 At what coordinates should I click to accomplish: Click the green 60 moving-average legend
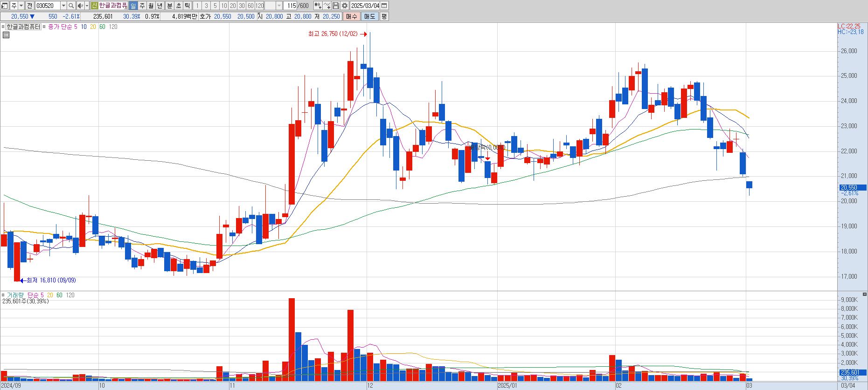click(x=102, y=27)
